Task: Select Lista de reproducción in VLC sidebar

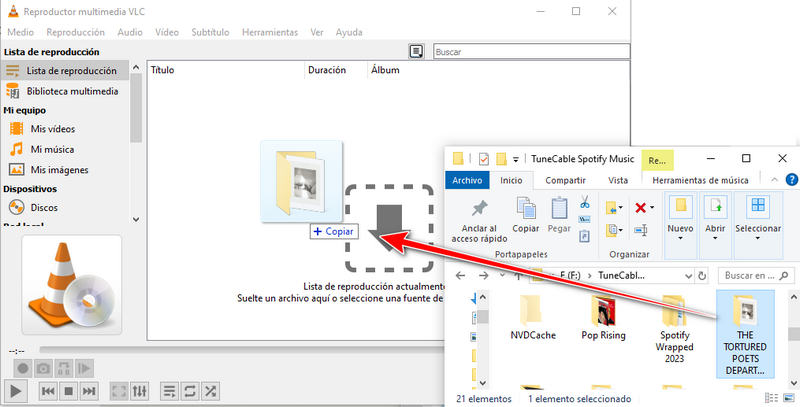Action: 65,70
